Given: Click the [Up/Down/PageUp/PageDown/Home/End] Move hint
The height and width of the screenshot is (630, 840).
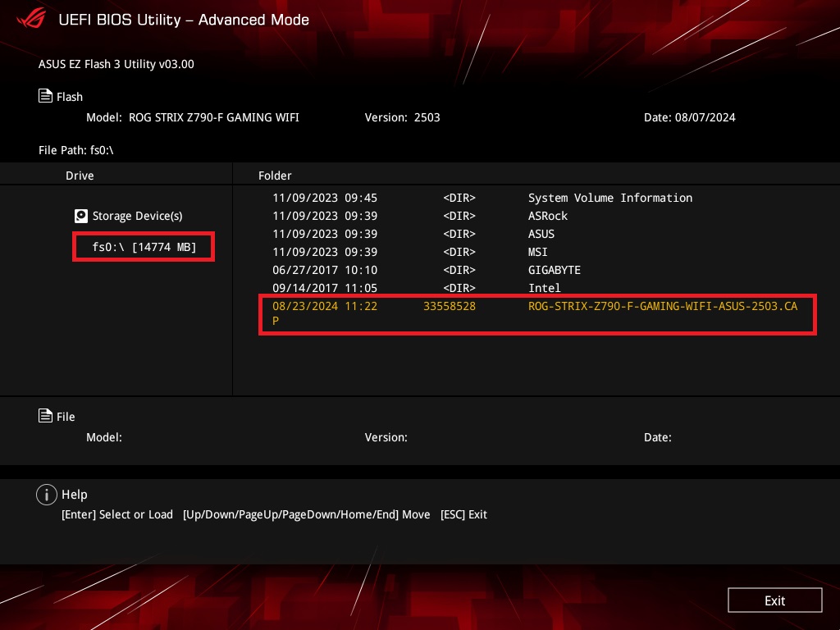Looking at the screenshot, I should tap(307, 514).
